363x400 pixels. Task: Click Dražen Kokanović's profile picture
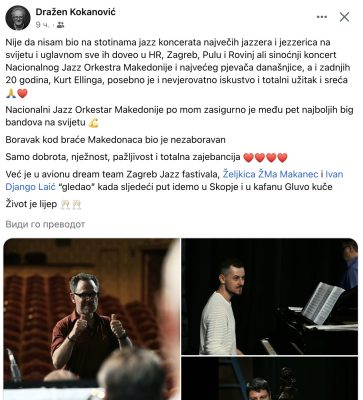[18, 18]
